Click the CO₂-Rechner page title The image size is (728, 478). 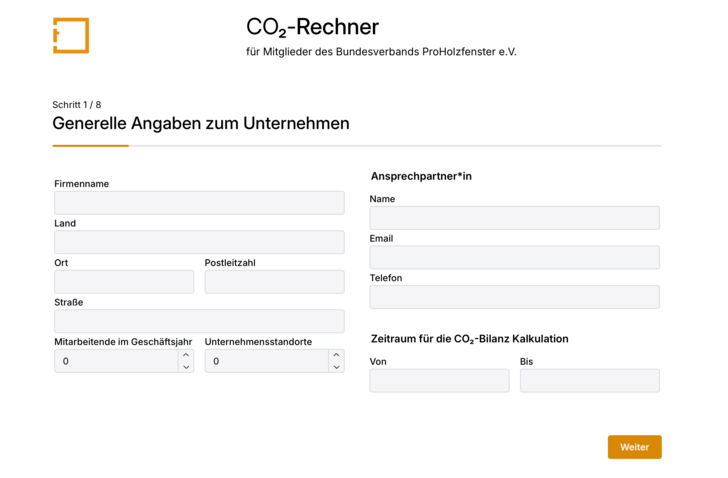click(312, 27)
